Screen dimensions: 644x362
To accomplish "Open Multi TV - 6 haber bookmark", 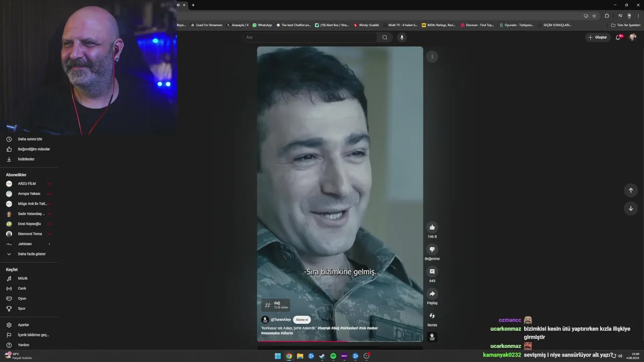I will click(x=400, y=25).
